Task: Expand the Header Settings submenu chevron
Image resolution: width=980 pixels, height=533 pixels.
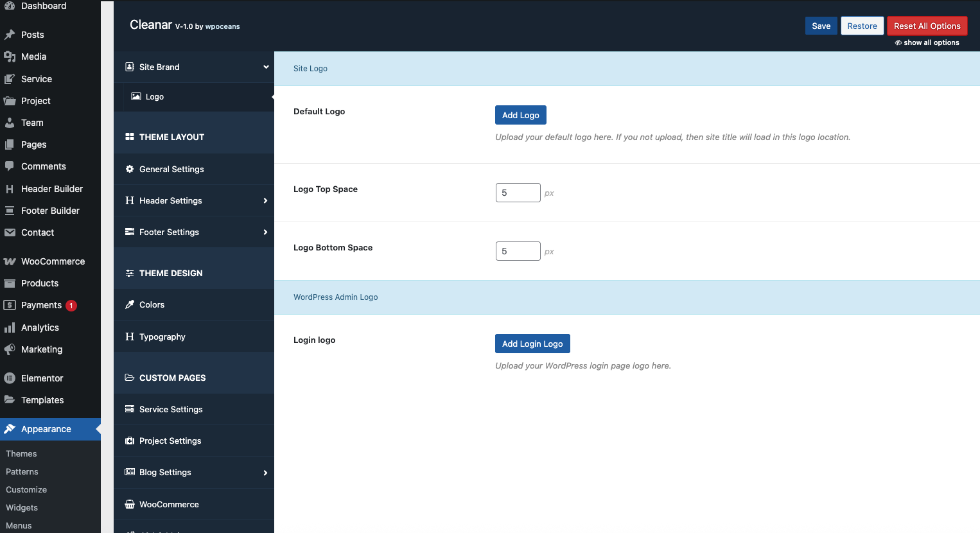Action: coord(265,201)
